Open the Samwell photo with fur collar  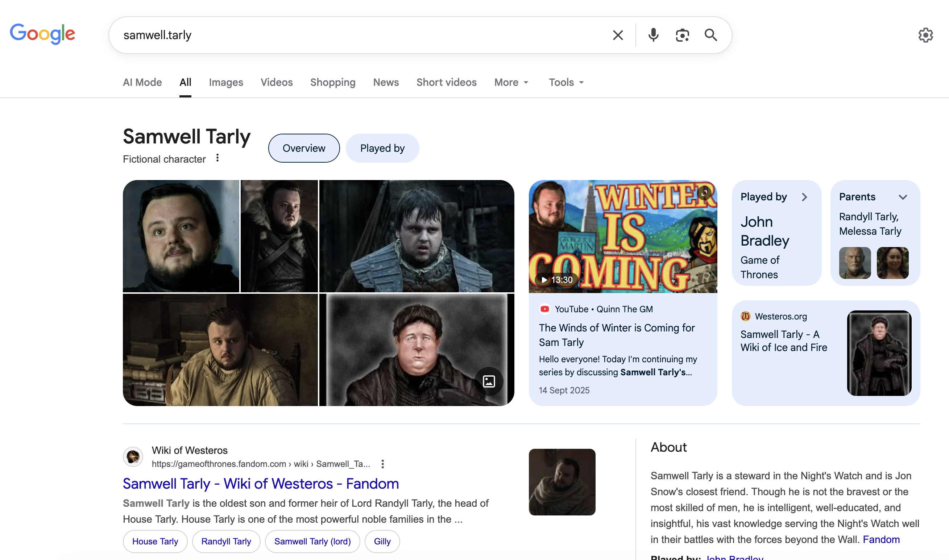coord(279,236)
